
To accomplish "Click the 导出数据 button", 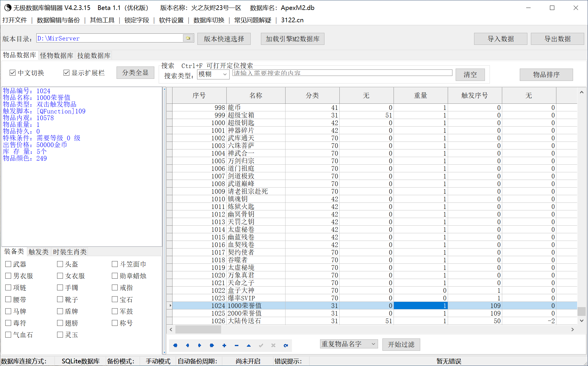I will tap(557, 39).
